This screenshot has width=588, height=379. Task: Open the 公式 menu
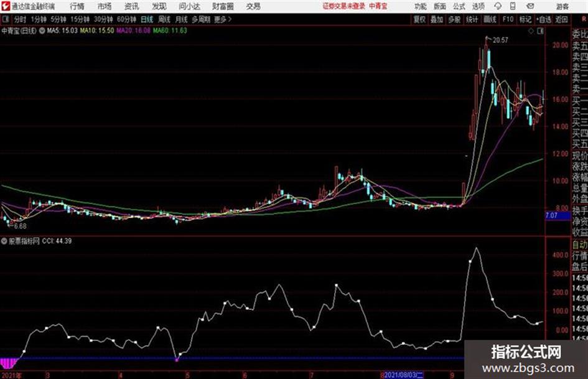tap(459, 6)
